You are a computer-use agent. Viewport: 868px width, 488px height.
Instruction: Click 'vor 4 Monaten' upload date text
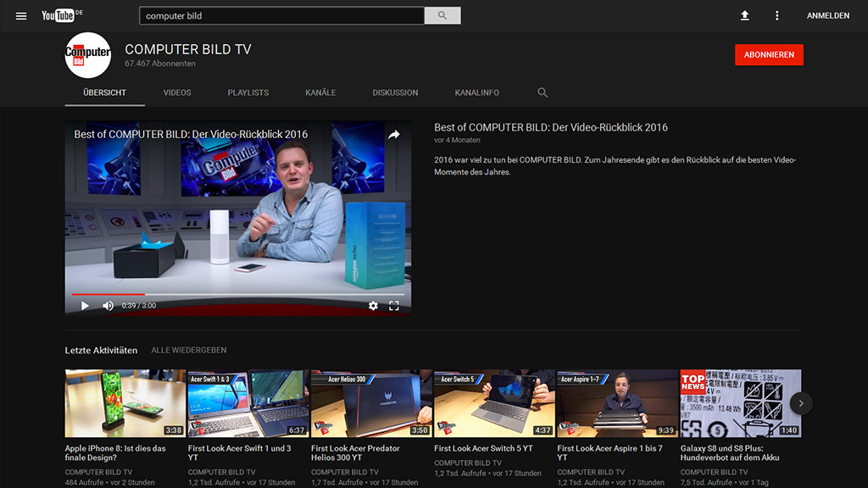tap(457, 140)
